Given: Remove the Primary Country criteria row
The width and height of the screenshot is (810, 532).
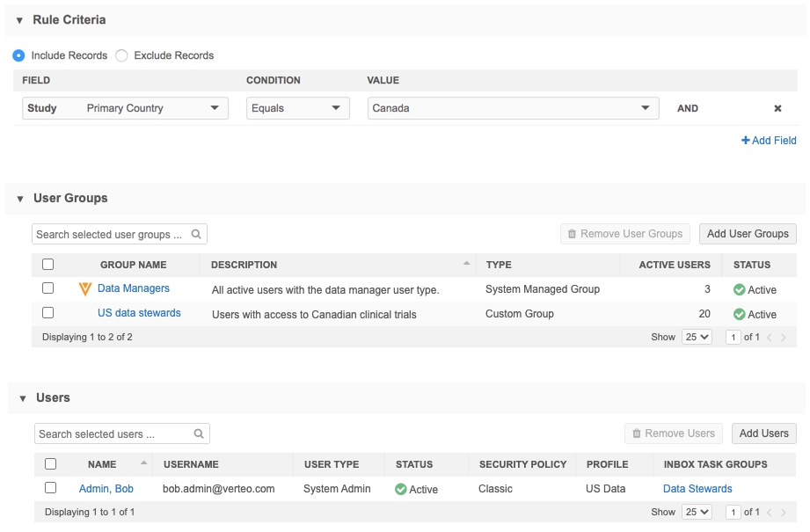Looking at the screenshot, I should point(777,108).
